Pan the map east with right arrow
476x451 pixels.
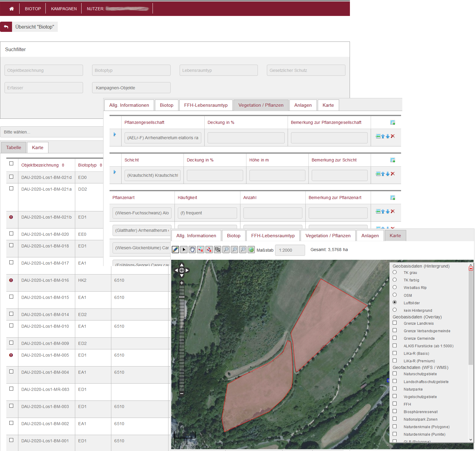tap(187, 270)
